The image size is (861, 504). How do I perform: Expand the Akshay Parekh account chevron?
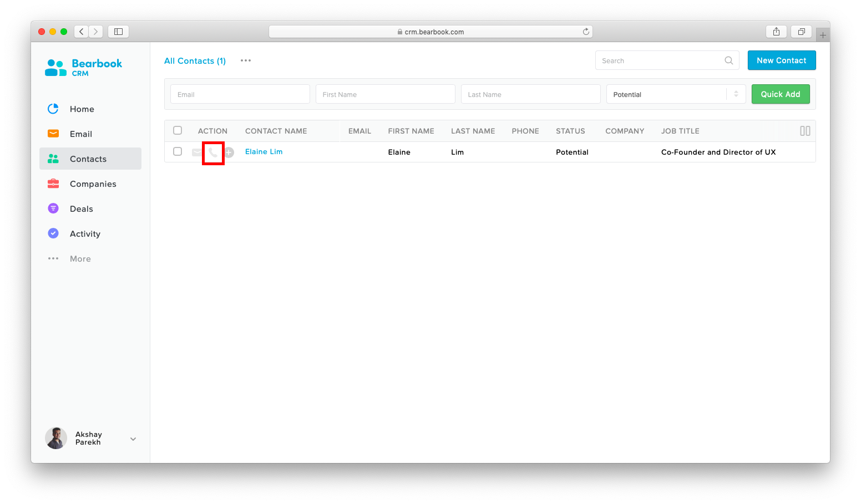pos(133,439)
